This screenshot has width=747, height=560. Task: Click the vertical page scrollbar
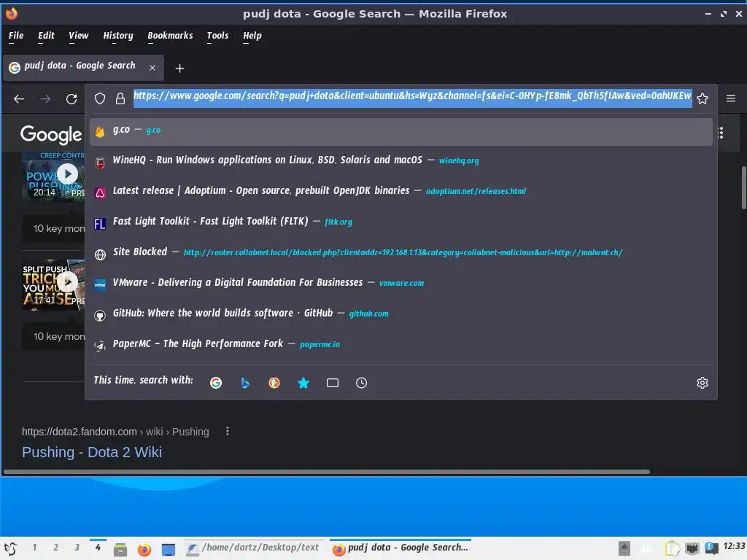(x=743, y=187)
